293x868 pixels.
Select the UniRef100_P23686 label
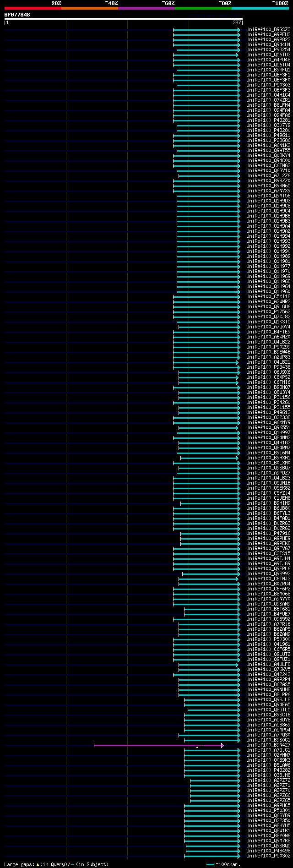pos(268,140)
